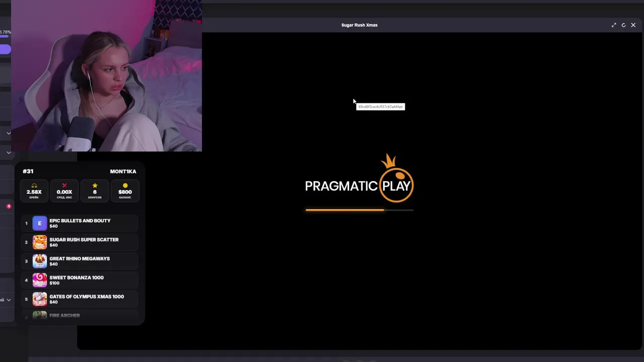
Task: Expand the upper chevron in left sidebar
Action: [x=9, y=133]
